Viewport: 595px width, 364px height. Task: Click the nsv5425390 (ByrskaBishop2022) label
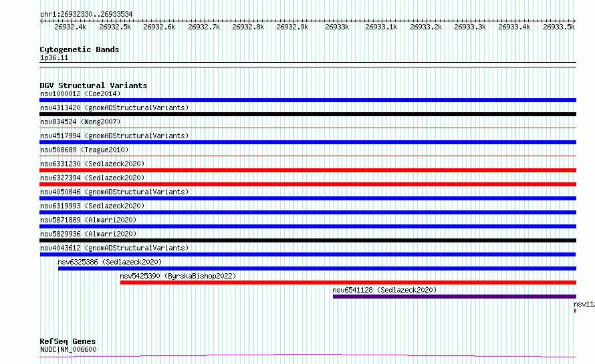178,276
